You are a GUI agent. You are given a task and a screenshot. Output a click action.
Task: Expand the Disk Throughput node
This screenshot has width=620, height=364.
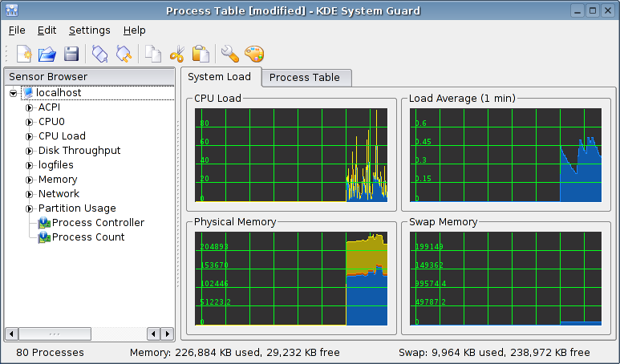[29, 151]
